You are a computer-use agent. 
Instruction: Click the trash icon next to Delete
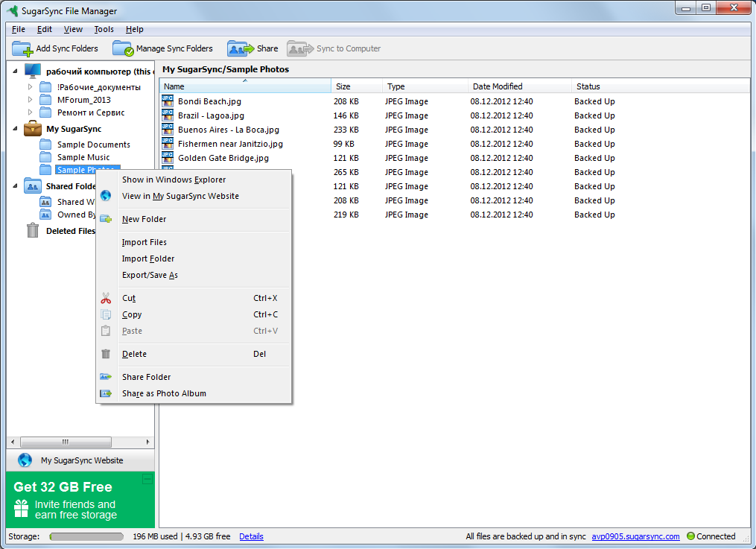(x=106, y=354)
